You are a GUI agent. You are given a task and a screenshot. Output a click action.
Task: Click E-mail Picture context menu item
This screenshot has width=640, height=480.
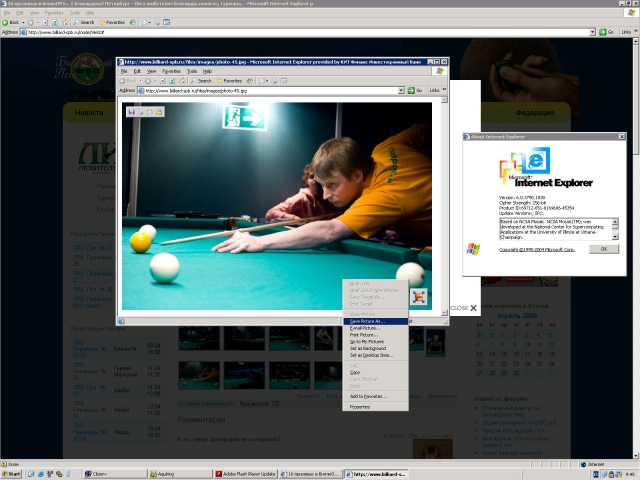coord(364,328)
